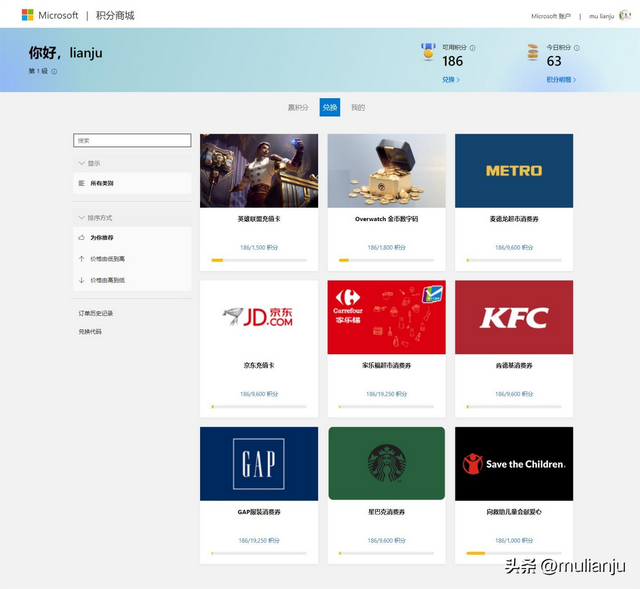
Task: Click 186/1,500 积分 points text
Action: pos(259,247)
